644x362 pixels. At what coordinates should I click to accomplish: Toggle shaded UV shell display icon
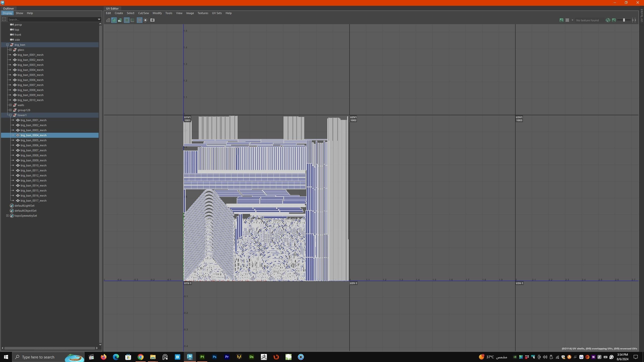pos(114,20)
